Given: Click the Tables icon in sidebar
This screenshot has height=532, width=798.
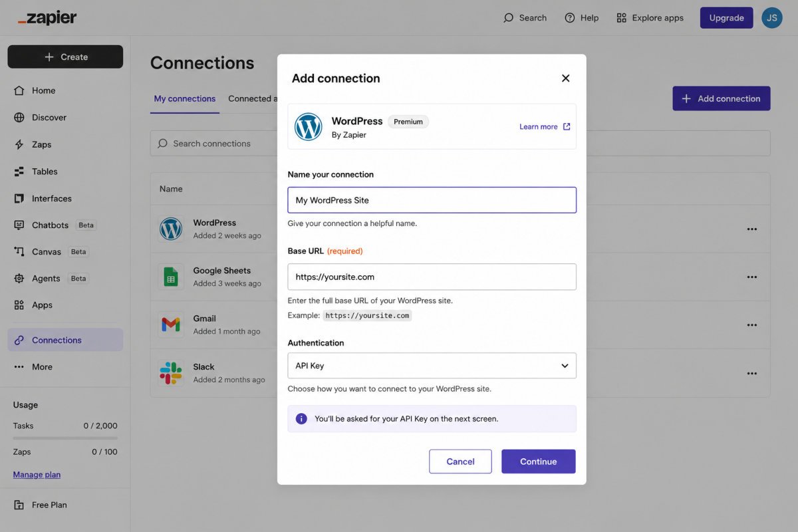Looking at the screenshot, I should point(19,172).
